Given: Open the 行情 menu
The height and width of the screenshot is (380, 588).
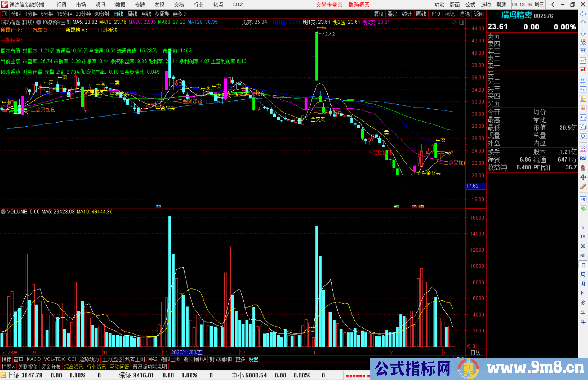Looking at the screenshot, I should coord(62,5).
